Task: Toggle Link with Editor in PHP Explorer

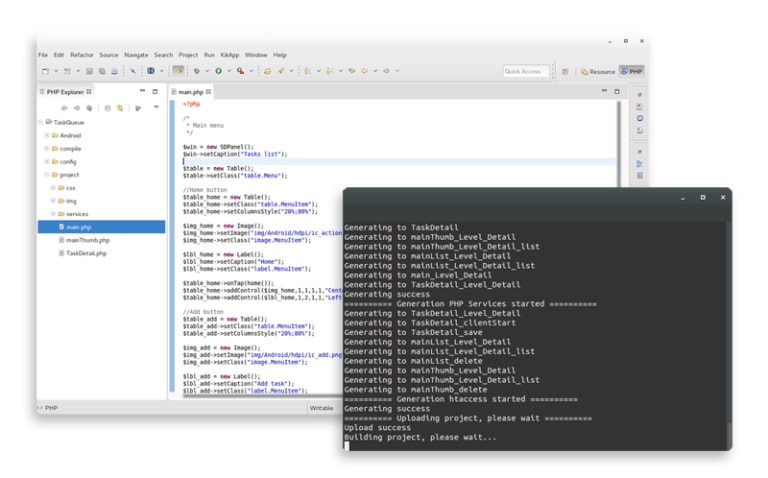Action: click(120, 108)
